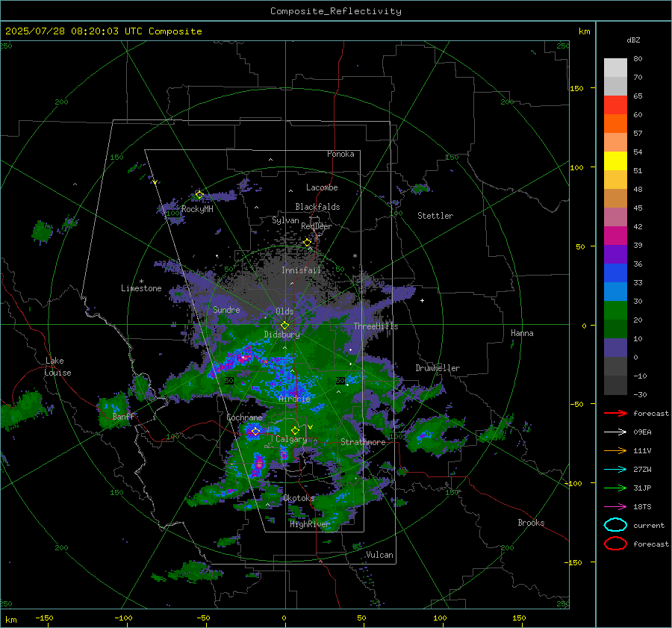Image resolution: width=672 pixels, height=628 pixels.
Task: Click the Strathmore town label
Action: [363, 442]
